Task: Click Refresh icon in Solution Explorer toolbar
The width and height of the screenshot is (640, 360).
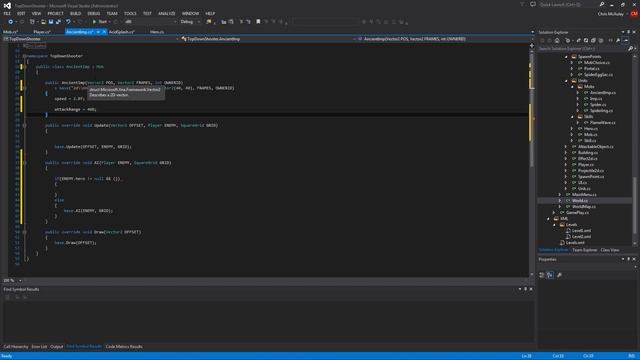Action: (x=586, y=40)
